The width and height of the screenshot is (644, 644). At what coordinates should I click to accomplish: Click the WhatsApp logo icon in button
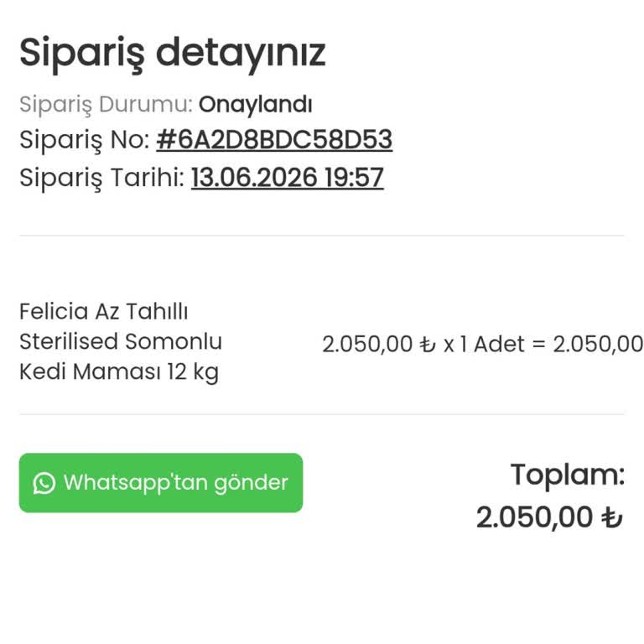point(44,483)
